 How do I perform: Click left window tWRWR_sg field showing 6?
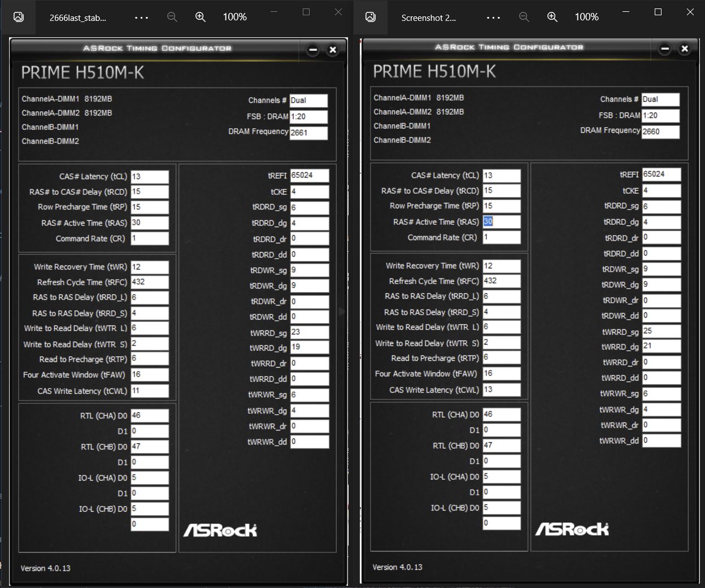310,395
